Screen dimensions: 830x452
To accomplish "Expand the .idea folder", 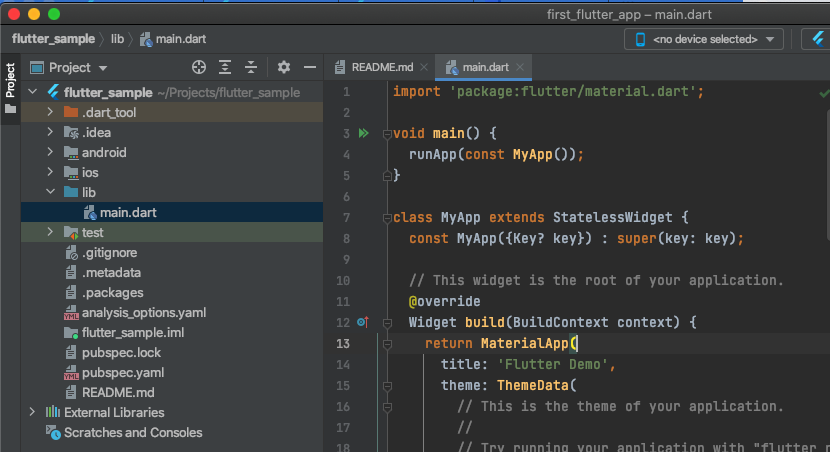I will [x=50, y=132].
